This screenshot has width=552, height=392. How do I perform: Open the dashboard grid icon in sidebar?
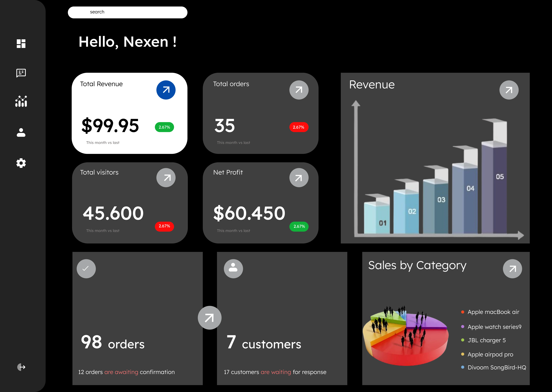pos(21,44)
